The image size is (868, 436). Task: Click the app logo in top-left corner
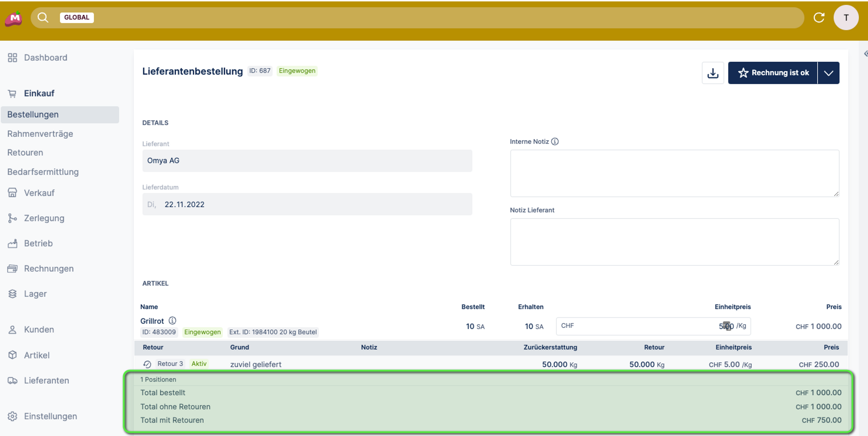14,18
